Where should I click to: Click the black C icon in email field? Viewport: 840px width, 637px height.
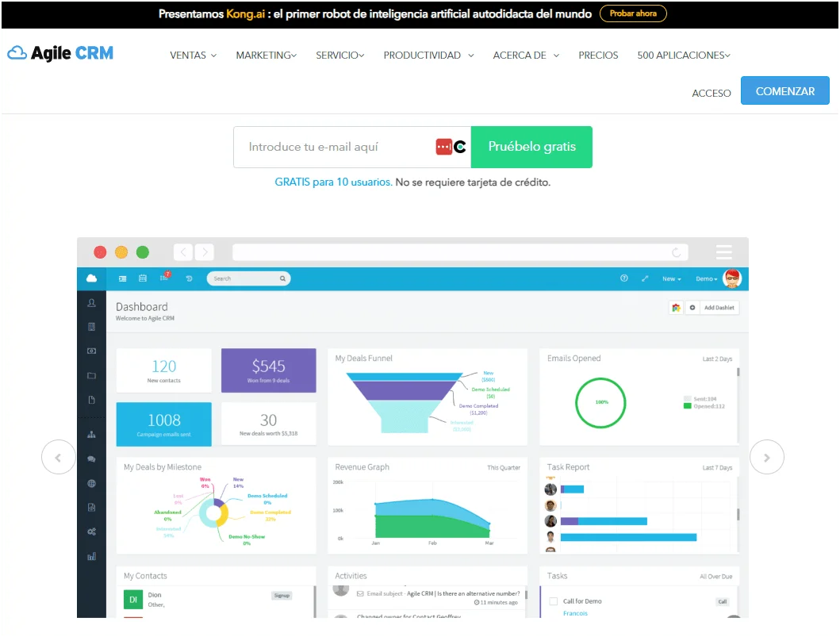pyautogui.click(x=460, y=147)
